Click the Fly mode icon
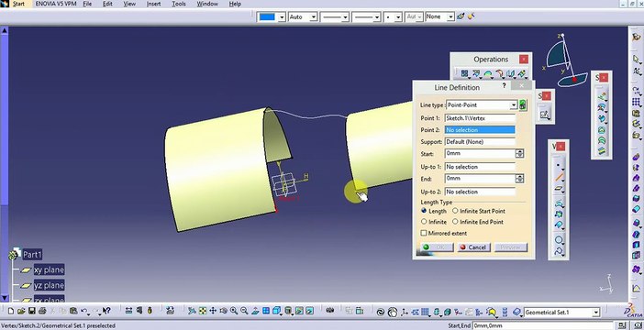This screenshot has height=330, width=644. point(192,311)
